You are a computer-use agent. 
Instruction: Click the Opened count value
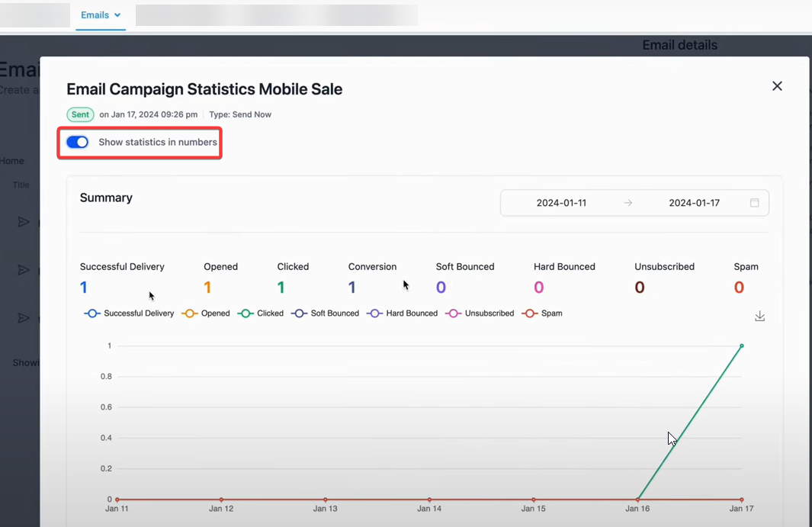tap(207, 288)
